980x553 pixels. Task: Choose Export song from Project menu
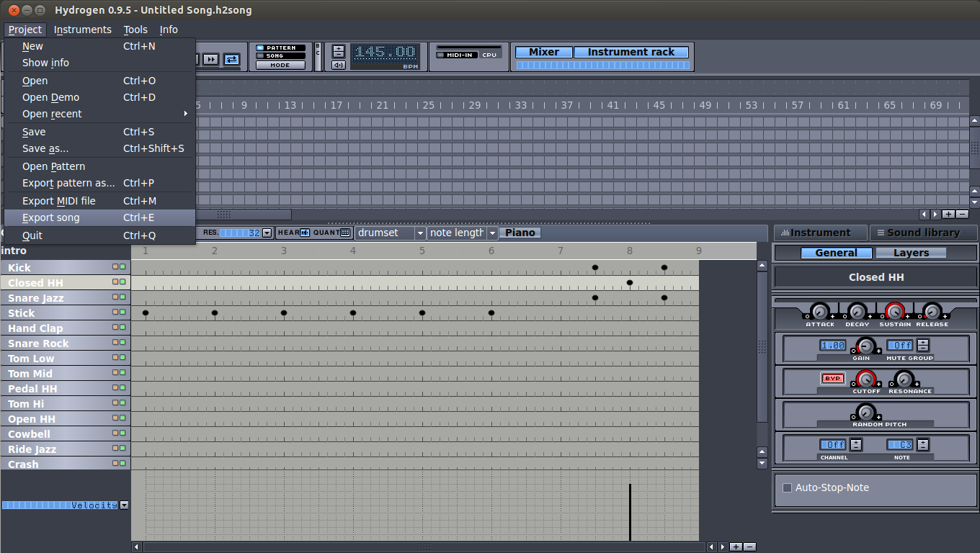pos(99,217)
